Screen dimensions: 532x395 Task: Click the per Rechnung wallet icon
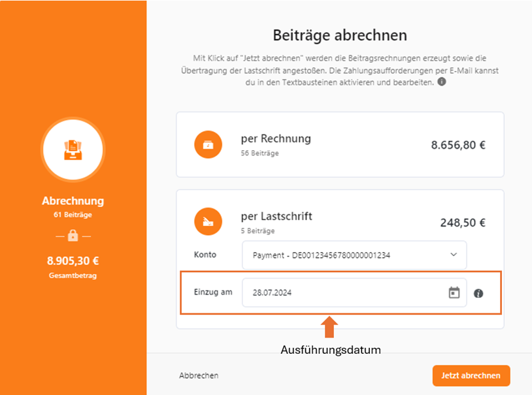208,144
